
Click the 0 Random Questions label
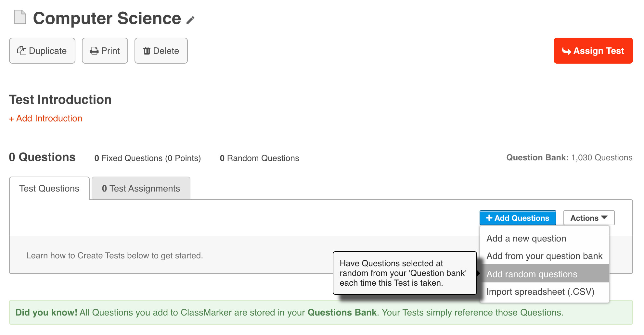(x=259, y=158)
